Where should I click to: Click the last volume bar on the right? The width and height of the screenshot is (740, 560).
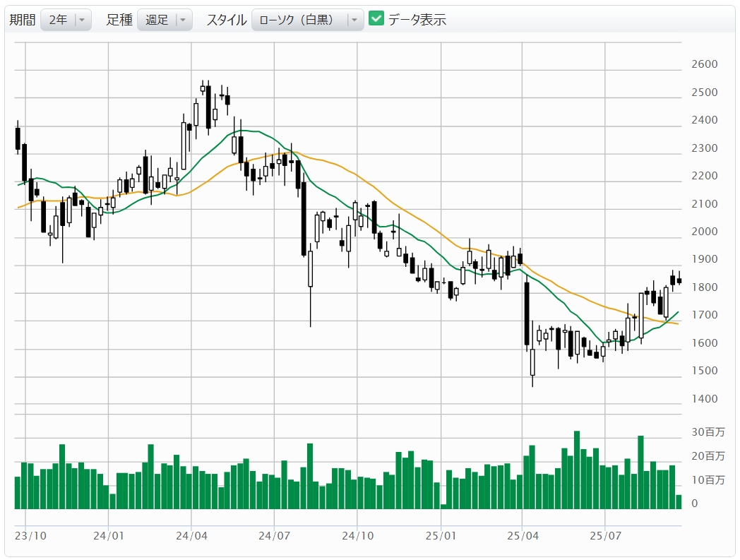coord(679,502)
